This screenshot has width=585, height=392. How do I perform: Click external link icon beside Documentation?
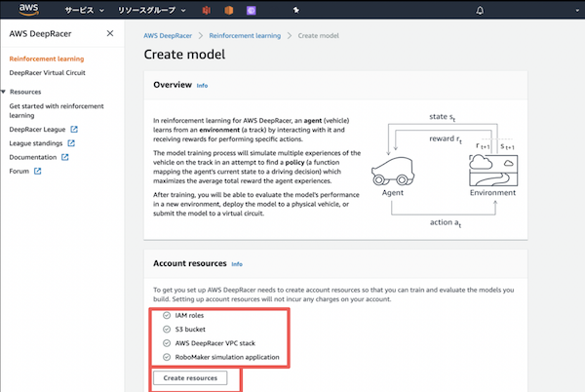click(65, 157)
